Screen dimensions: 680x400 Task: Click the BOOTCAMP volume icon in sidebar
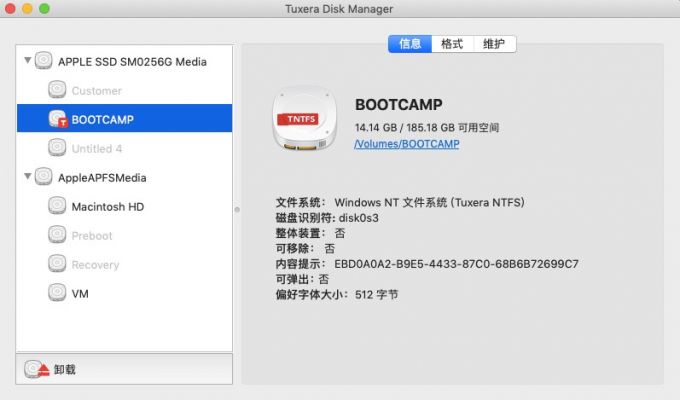click(58, 119)
